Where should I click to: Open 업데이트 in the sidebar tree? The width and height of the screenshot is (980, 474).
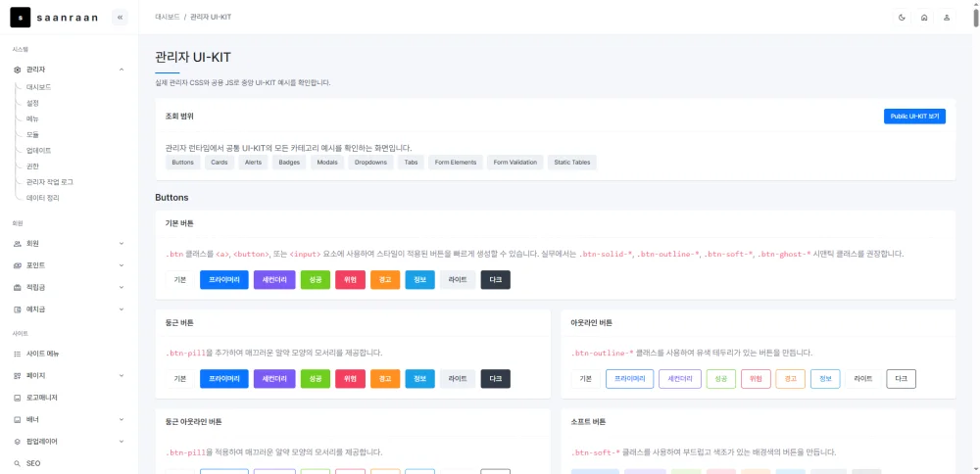(39, 151)
